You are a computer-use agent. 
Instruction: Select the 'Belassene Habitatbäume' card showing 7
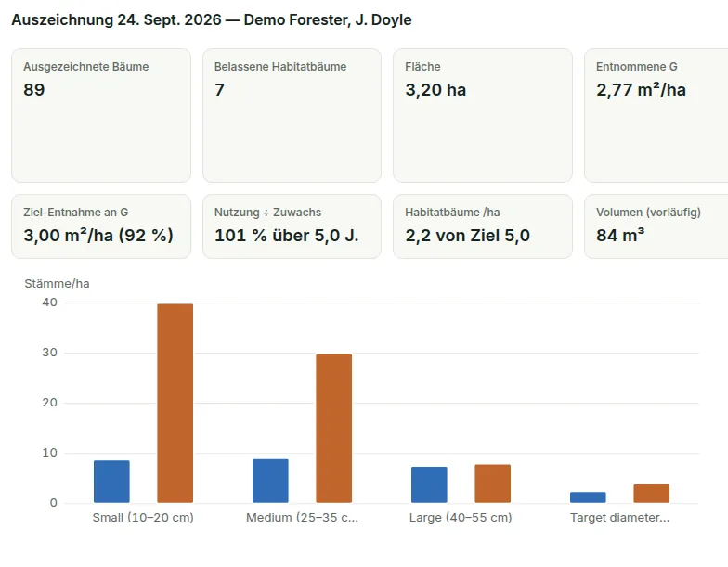click(292, 115)
